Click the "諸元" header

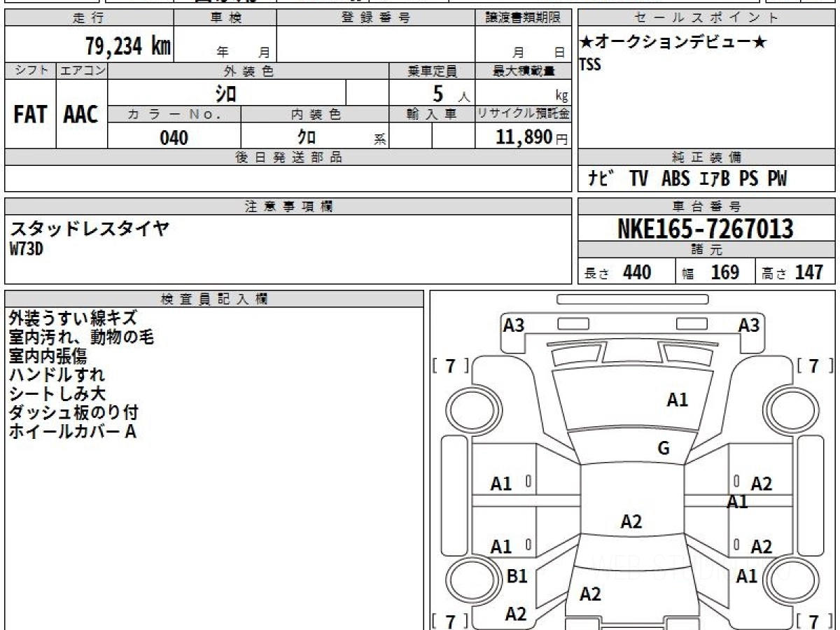[x=706, y=250]
